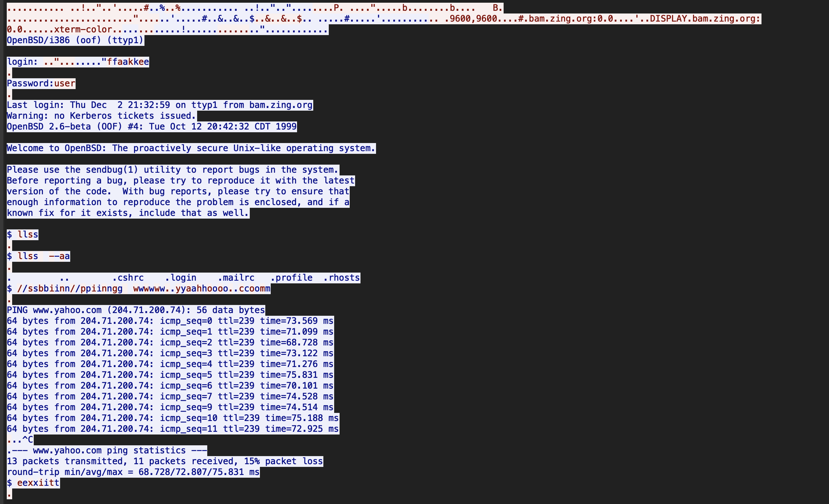Click the '.cshrc' file name in listing
The width and height of the screenshot is (829, 504).
click(128, 278)
